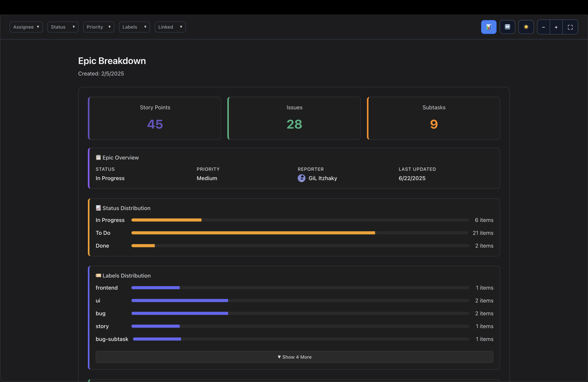The image size is (588, 382).
Task: Click the Created: 2/5/2025 text
Action: point(101,73)
